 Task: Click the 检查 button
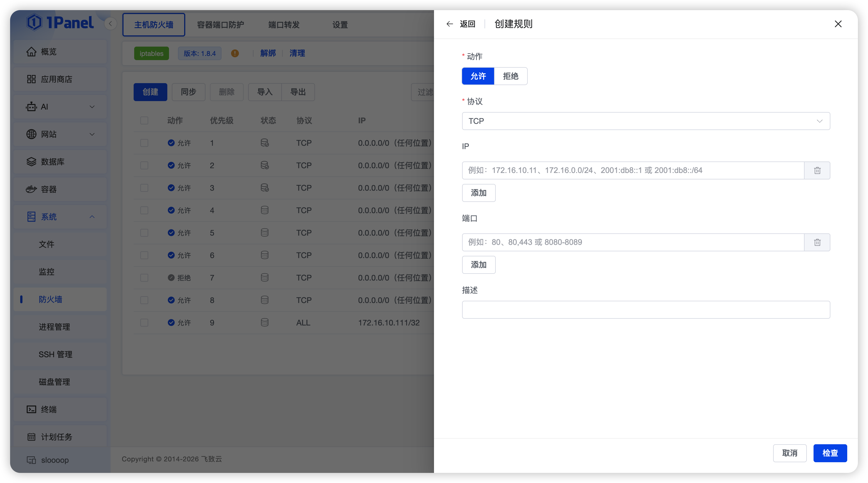click(830, 453)
